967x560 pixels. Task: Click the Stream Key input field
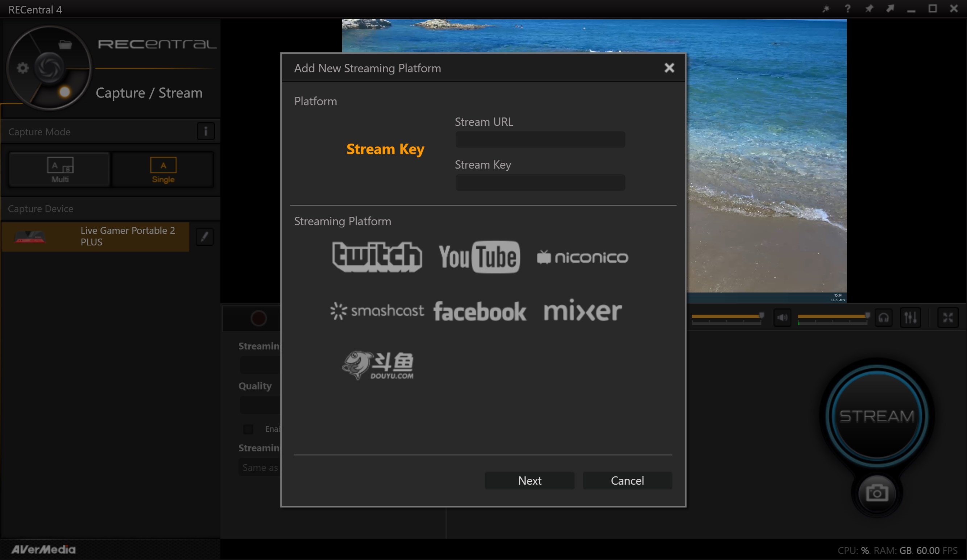point(540,182)
